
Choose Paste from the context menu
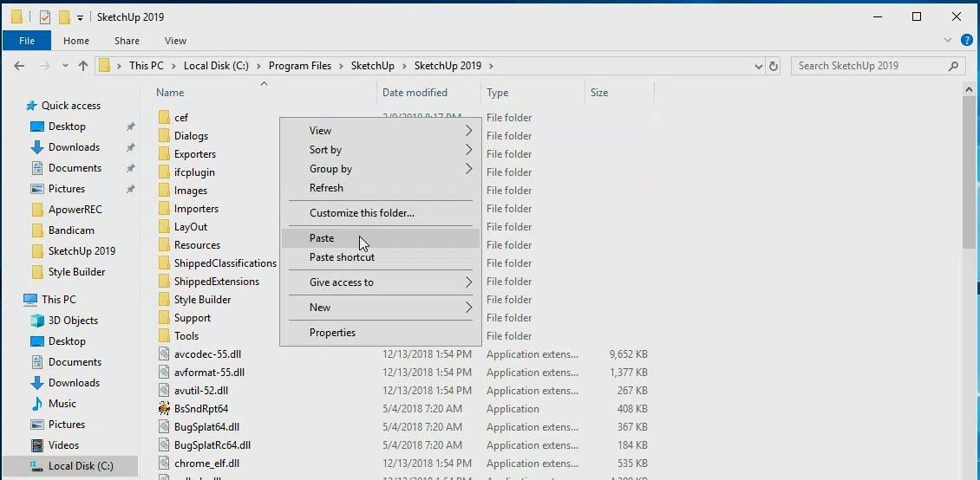point(322,238)
